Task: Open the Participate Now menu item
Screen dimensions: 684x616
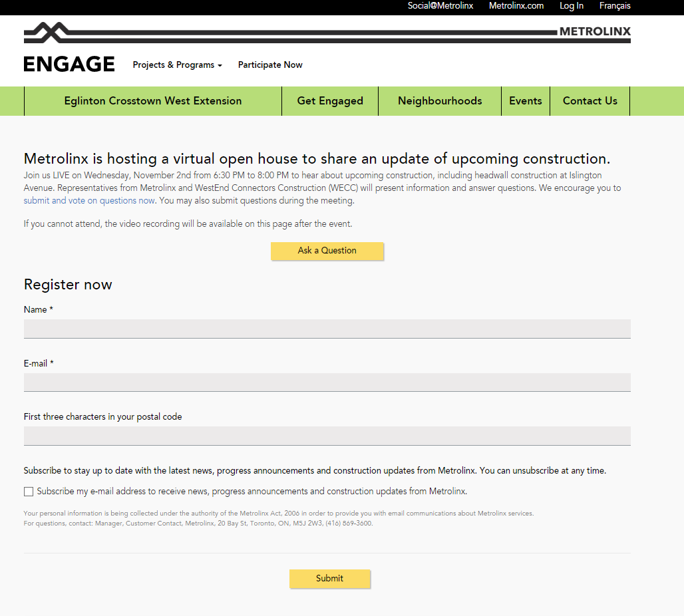Action: coord(270,65)
